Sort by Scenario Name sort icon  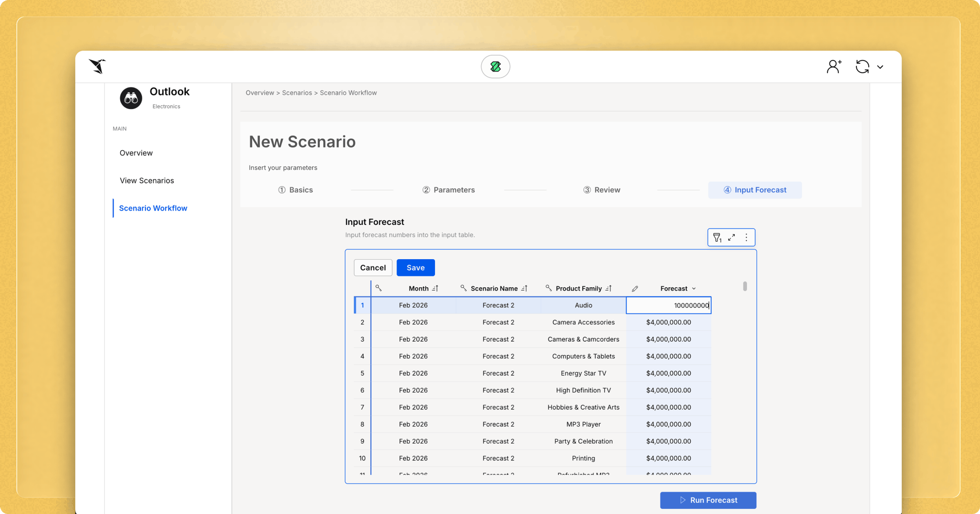524,289
